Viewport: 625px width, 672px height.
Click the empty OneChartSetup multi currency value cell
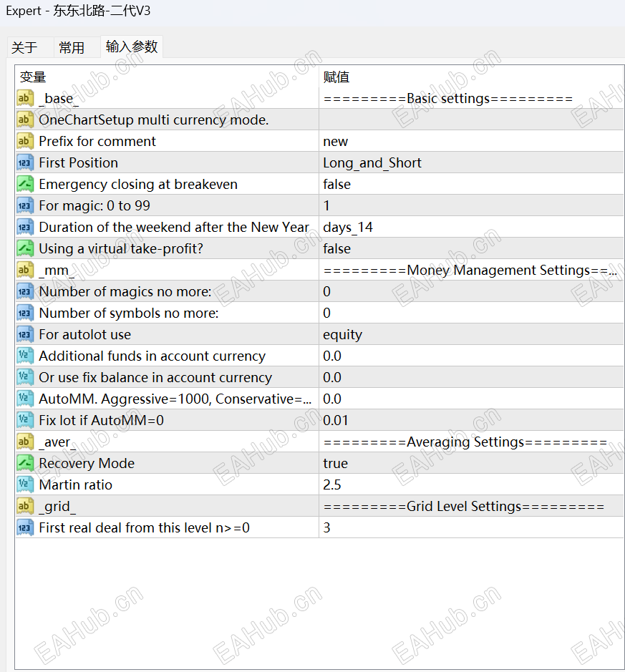click(472, 120)
